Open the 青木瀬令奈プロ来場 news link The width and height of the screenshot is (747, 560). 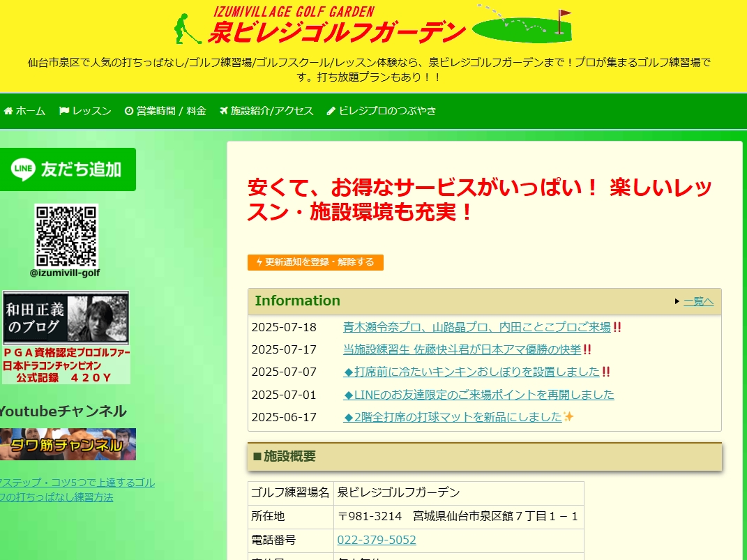(476, 327)
